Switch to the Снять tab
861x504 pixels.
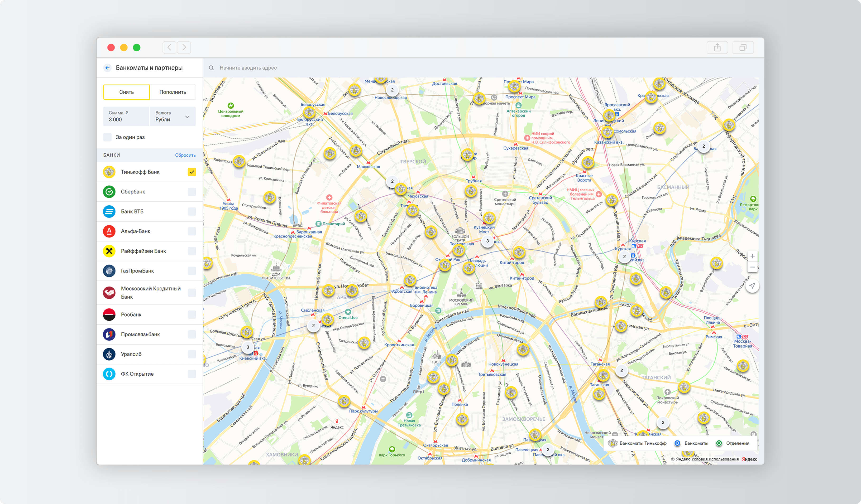click(x=126, y=92)
